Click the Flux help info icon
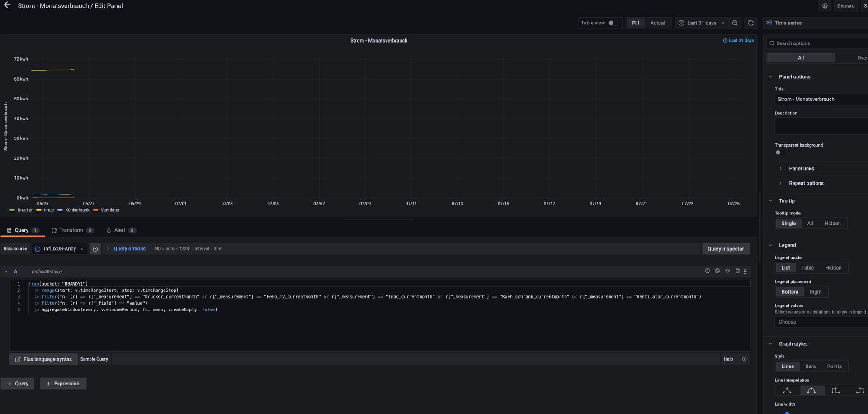The height and width of the screenshot is (414, 868). (x=744, y=359)
